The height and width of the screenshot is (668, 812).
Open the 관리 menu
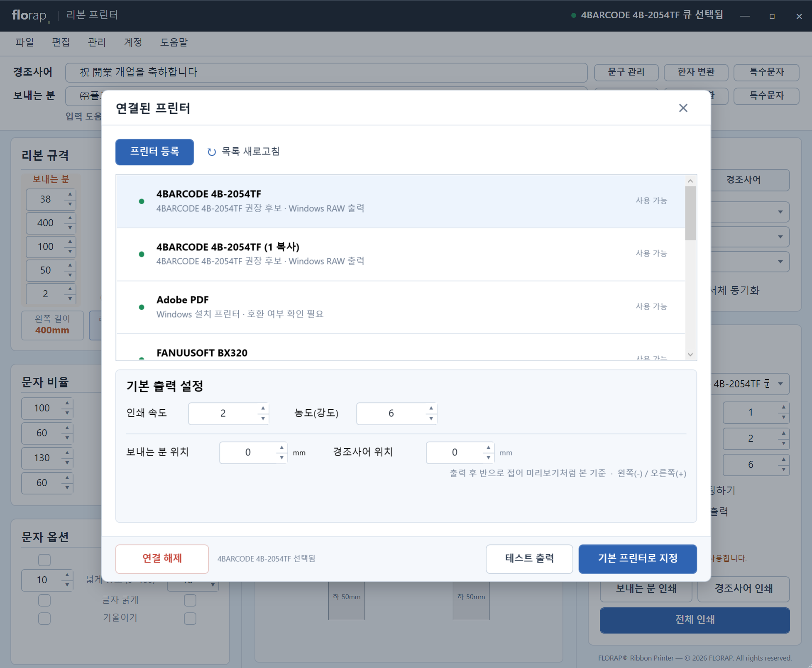pyautogui.click(x=97, y=42)
